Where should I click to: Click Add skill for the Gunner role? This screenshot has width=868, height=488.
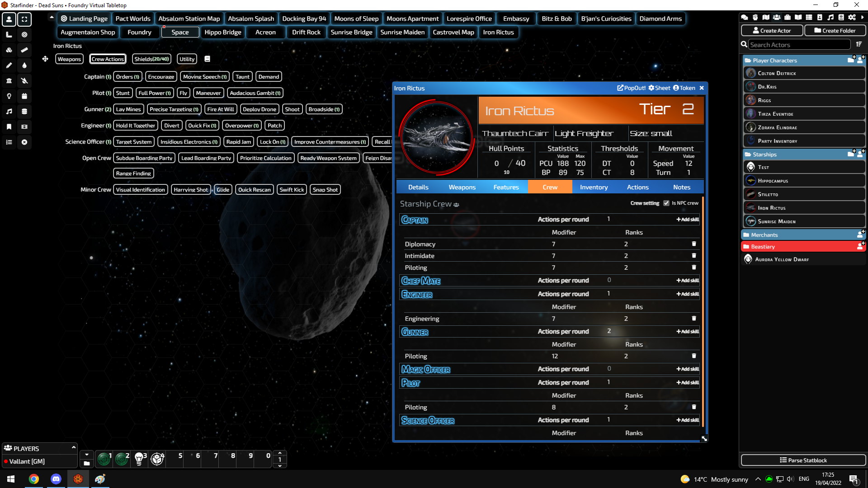click(x=688, y=332)
